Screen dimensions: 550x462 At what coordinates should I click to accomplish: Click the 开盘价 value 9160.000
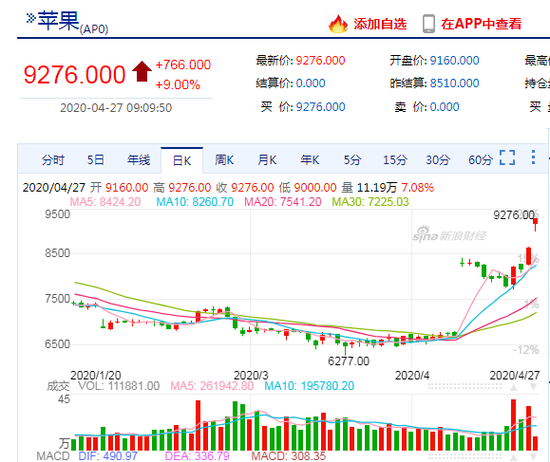(x=455, y=61)
